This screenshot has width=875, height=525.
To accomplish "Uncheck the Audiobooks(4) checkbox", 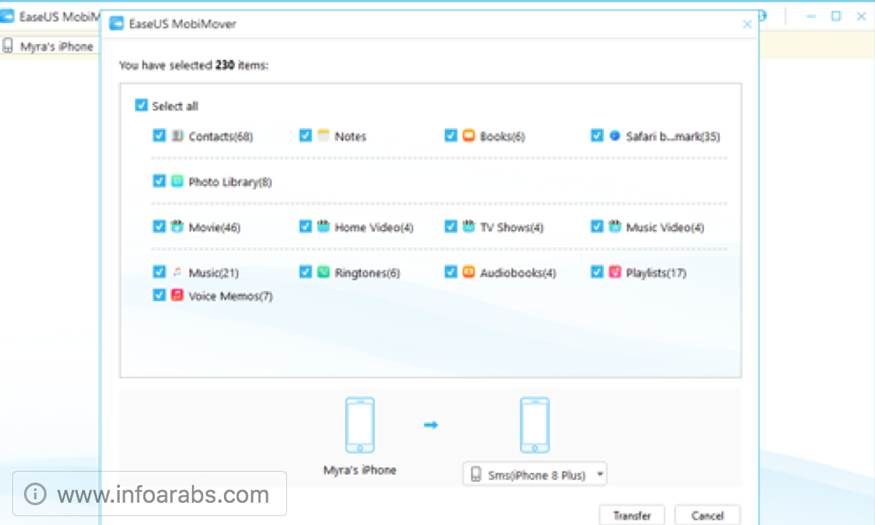I will (x=451, y=272).
